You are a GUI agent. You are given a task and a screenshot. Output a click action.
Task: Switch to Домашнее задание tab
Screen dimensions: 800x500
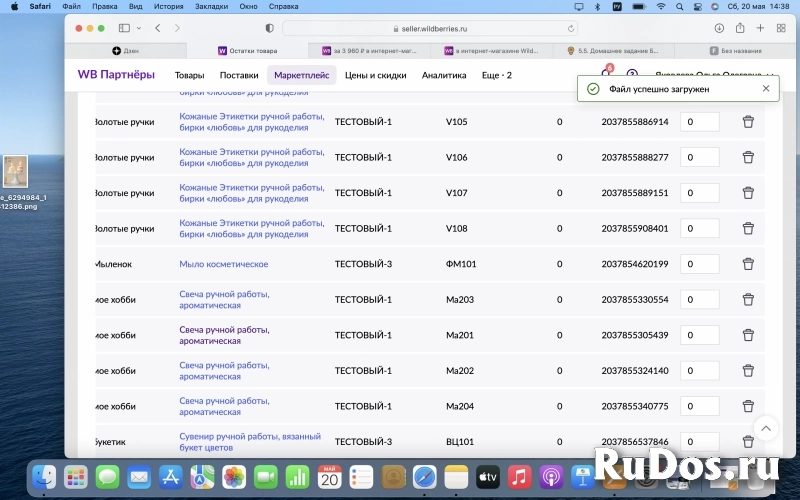(614, 51)
